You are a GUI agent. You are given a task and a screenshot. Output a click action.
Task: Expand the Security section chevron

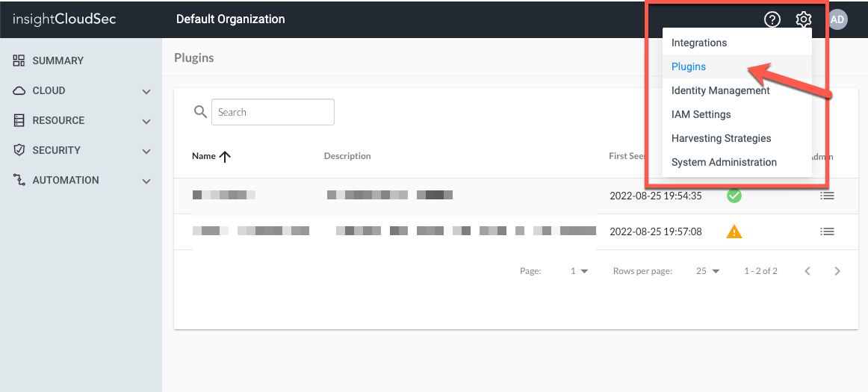pos(146,151)
